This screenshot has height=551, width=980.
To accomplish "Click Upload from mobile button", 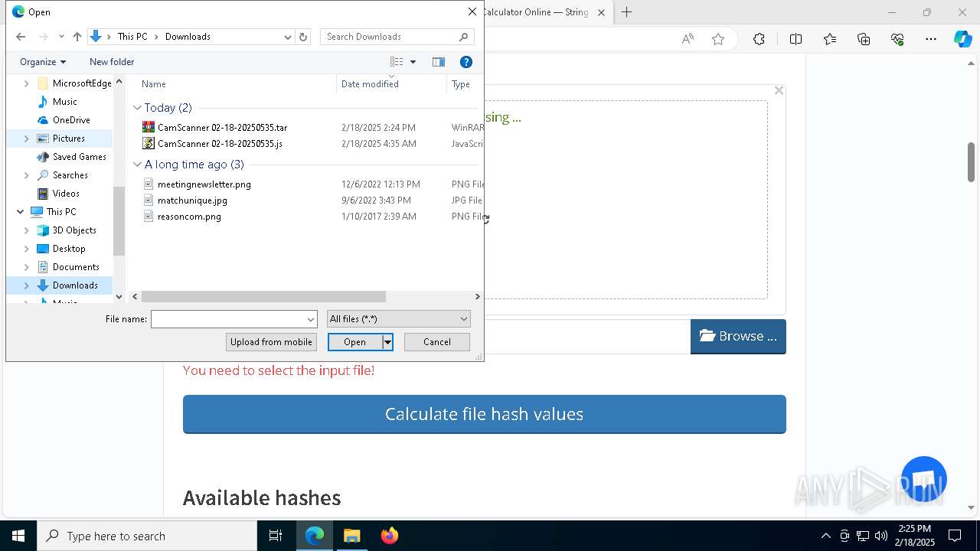I will coord(271,342).
